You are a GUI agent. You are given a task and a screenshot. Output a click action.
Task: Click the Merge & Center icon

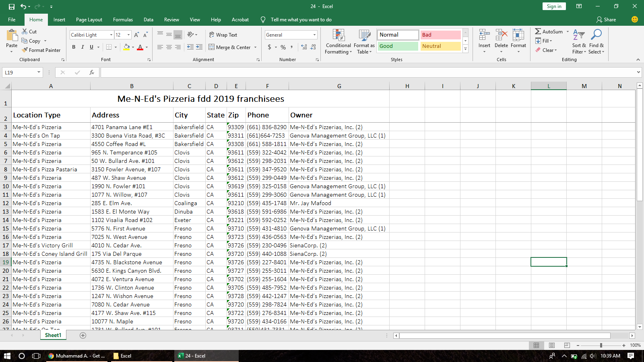point(212,47)
